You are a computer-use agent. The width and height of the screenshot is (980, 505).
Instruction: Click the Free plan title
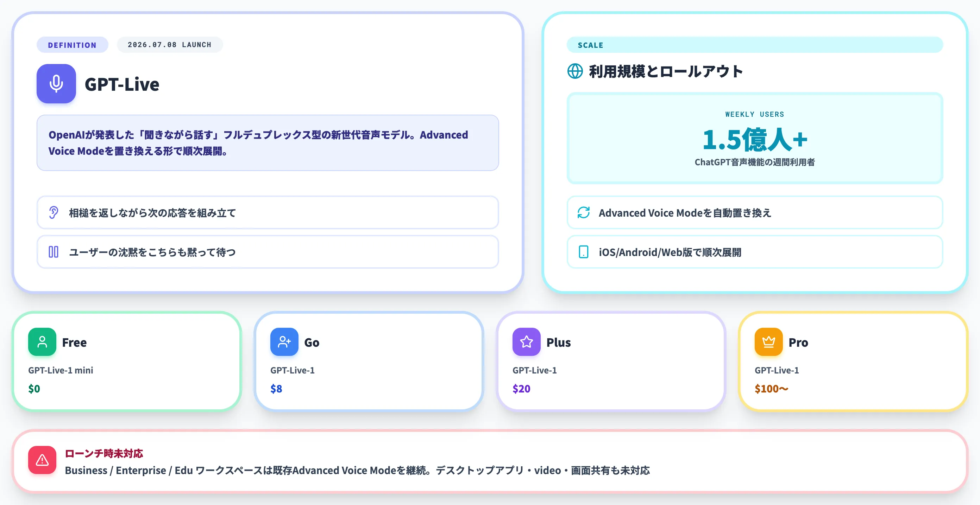(x=74, y=343)
